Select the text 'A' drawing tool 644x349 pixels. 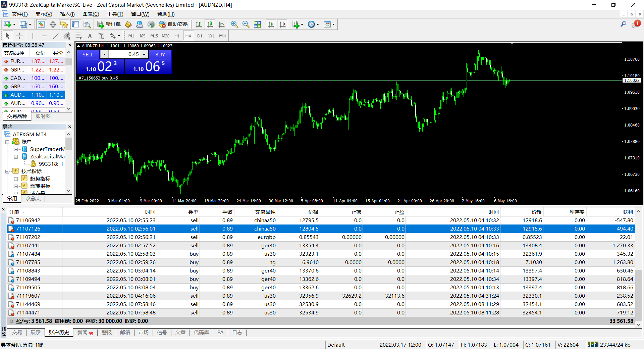point(90,36)
